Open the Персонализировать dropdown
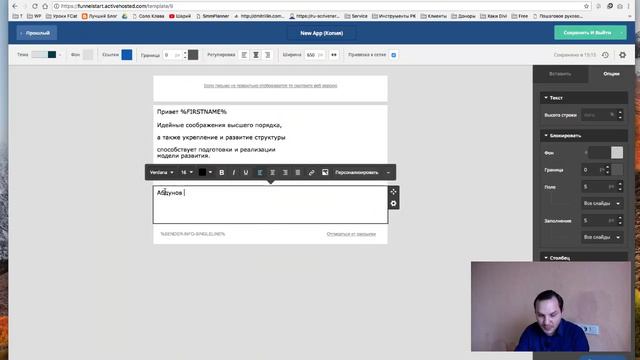This screenshot has height=360, width=640. (x=362, y=172)
